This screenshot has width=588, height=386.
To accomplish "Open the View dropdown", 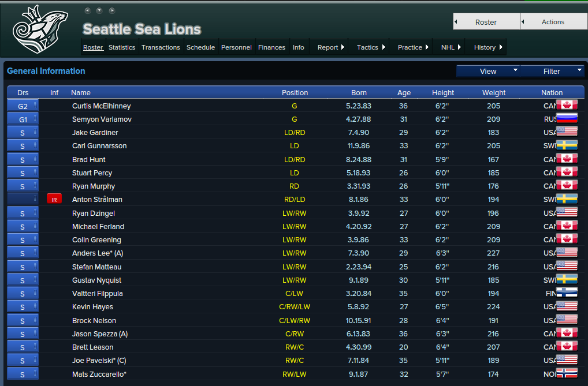I will 488,71.
